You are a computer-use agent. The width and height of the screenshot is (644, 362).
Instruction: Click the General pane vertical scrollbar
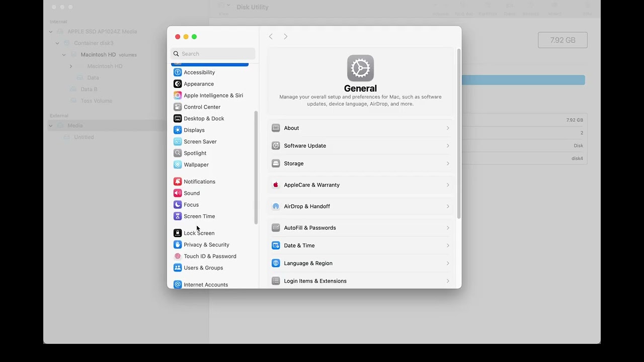coord(458,134)
